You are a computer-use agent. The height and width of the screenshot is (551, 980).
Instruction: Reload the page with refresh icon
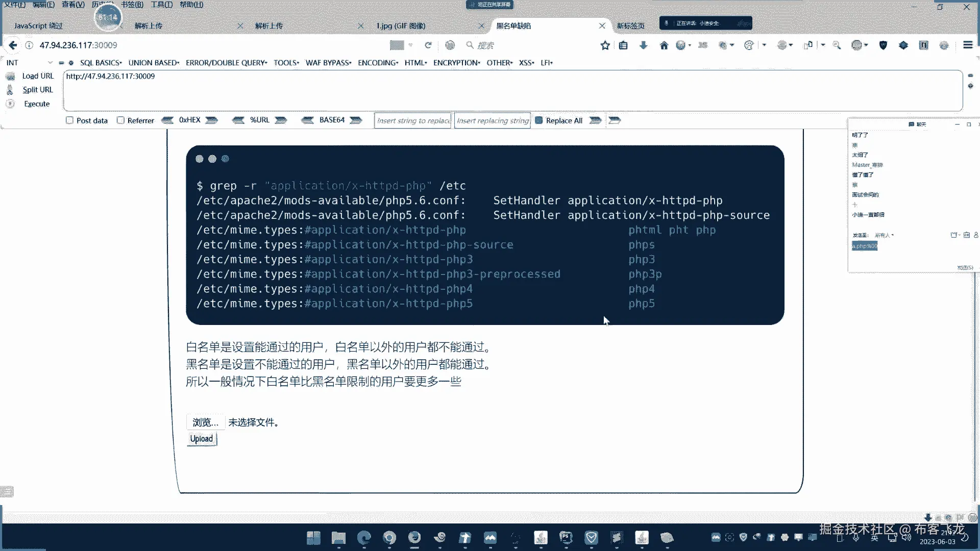tap(428, 45)
